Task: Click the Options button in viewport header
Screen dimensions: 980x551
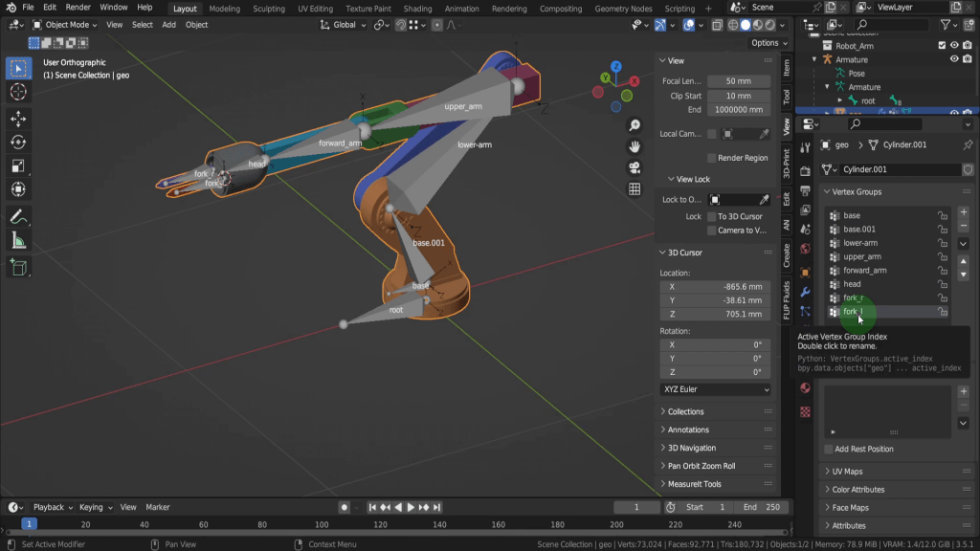Action: point(768,43)
